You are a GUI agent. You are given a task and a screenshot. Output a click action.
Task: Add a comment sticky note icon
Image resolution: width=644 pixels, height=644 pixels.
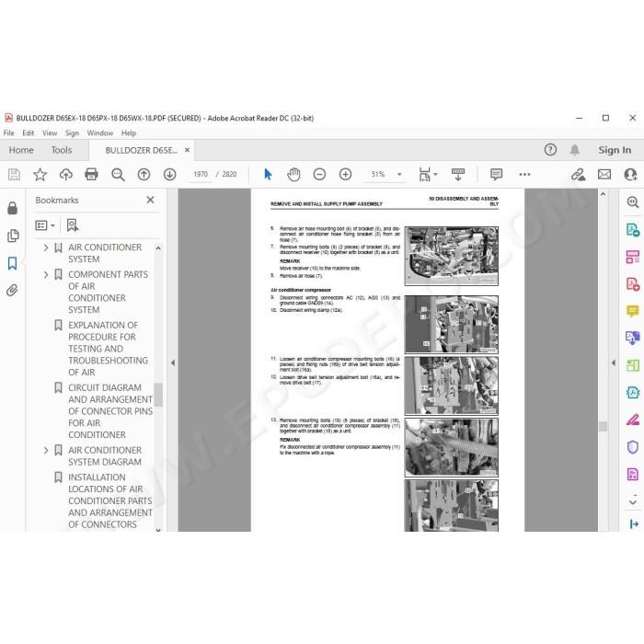click(x=496, y=175)
